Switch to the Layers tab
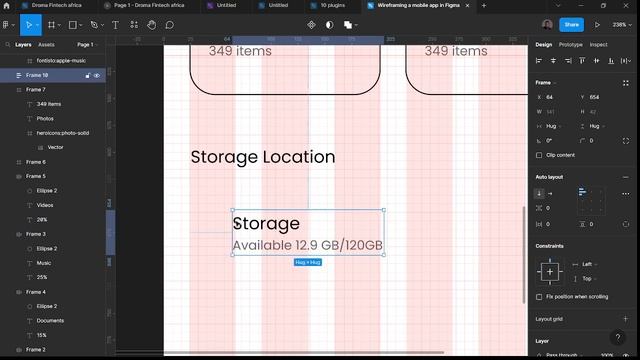The height and width of the screenshot is (360, 640). click(23, 44)
